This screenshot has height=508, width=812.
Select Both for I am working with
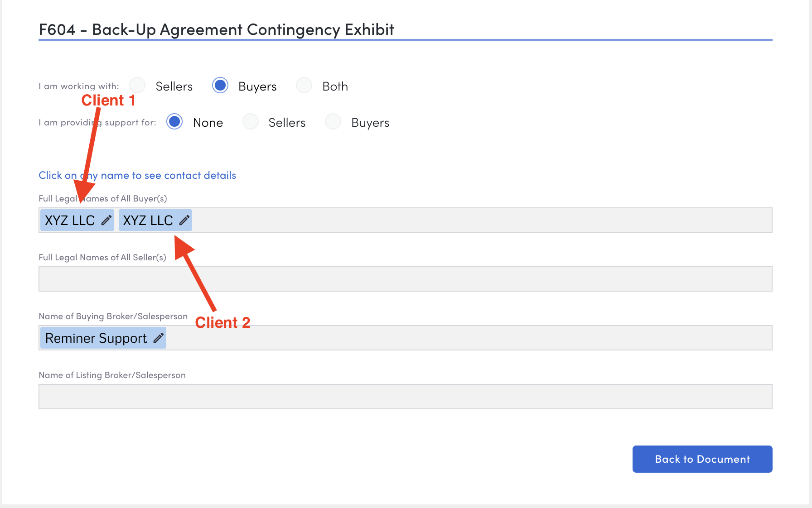(304, 85)
